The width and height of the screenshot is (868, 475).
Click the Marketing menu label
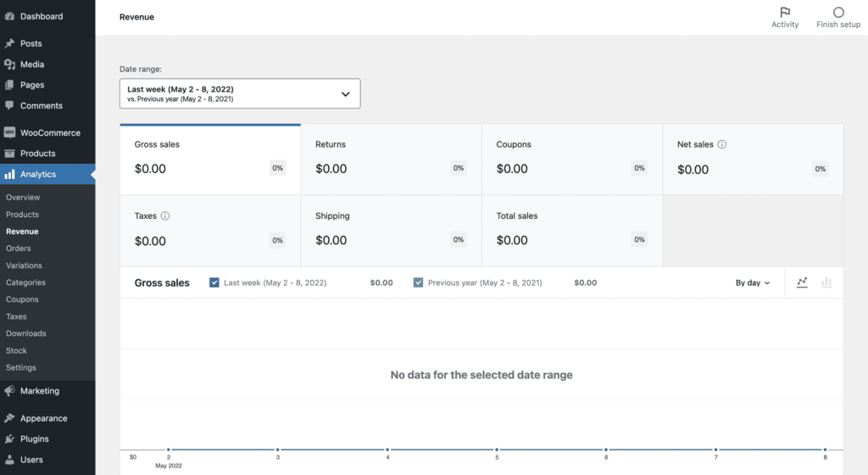[40, 391]
